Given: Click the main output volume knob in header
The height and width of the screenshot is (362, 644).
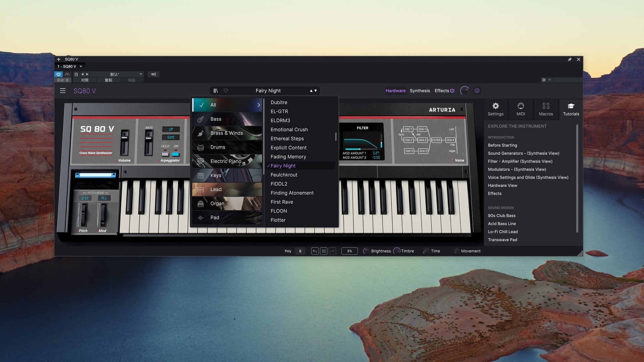Looking at the screenshot, I should (x=465, y=90).
